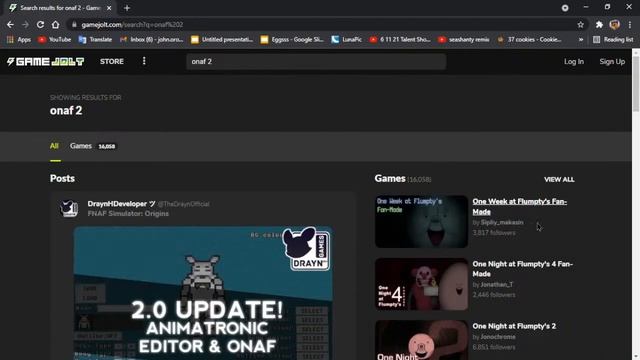The width and height of the screenshot is (640, 360).
Task: Open a new browser tab
Action: coord(127,8)
